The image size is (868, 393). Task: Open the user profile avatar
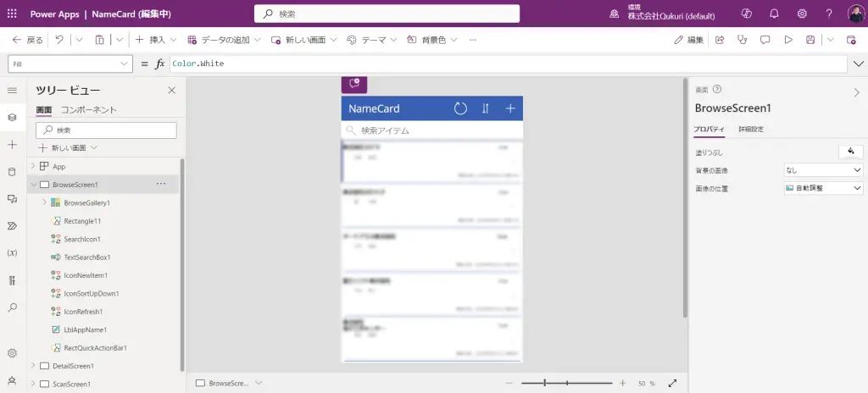[855, 14]
